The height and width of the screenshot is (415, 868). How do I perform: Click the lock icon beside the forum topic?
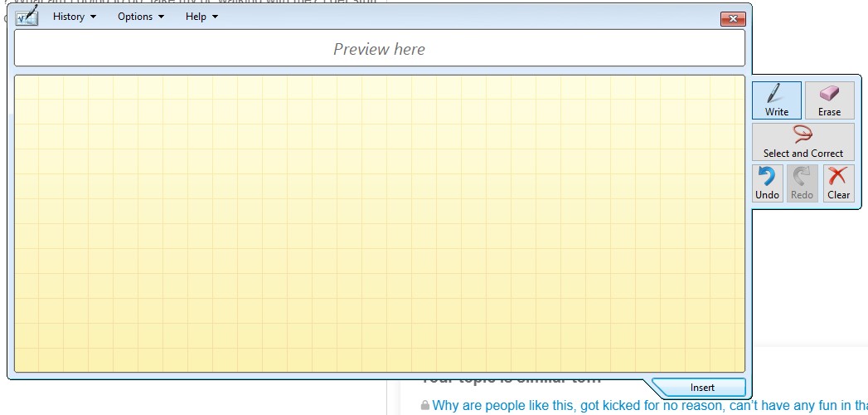click(x=425, y=406)
